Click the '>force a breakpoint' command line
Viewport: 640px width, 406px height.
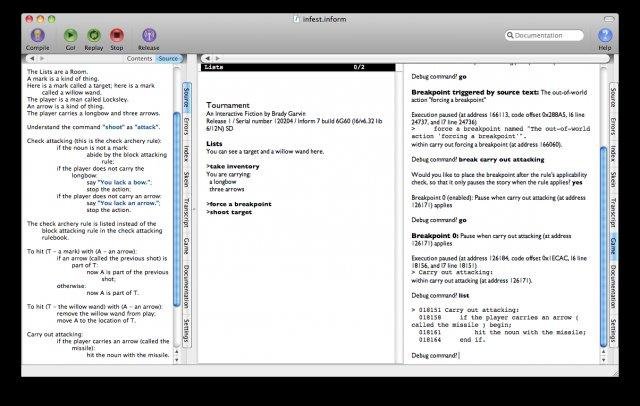point(239,204)
